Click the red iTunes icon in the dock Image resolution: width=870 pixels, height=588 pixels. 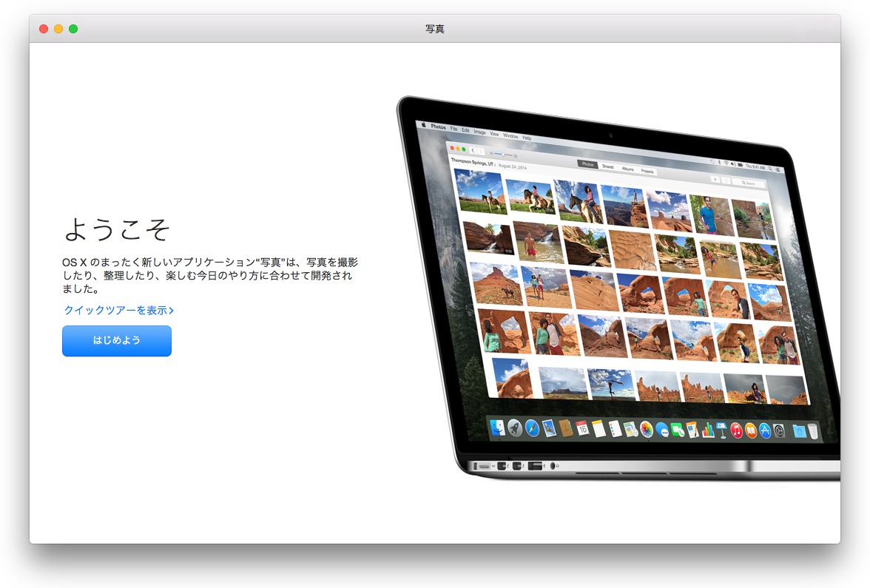(x=736, y=430)
